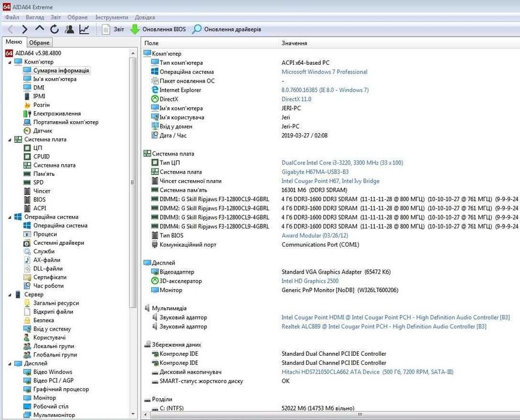This screenshot has height=420, width=520.
Task: Select the Award Modular BIOS link
Action: point(315,236)
